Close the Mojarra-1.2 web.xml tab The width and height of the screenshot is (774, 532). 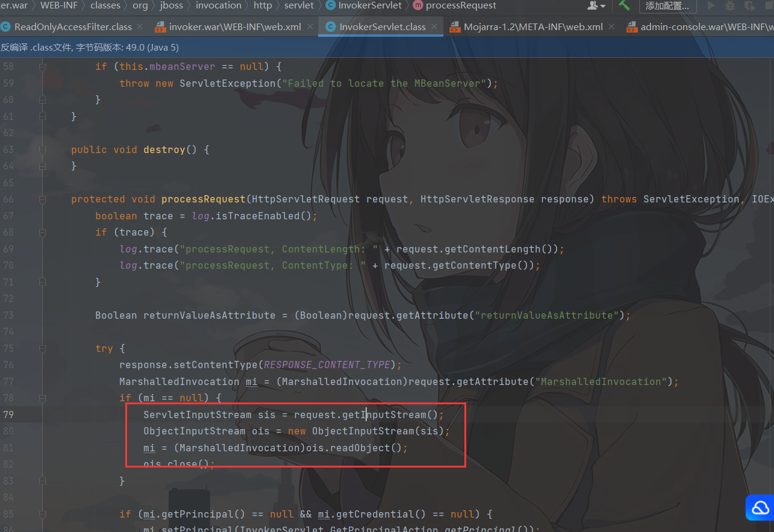611,27
